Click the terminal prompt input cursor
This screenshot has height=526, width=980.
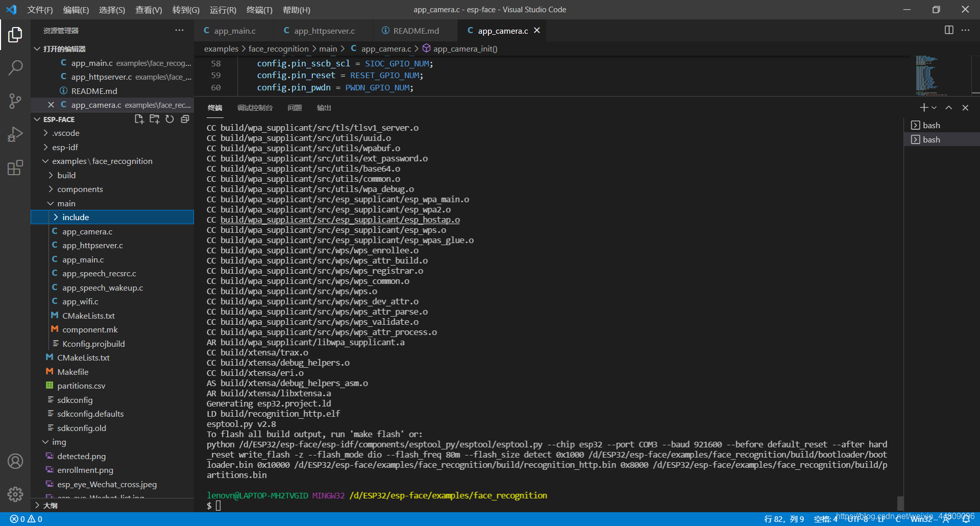click(218, 506)
